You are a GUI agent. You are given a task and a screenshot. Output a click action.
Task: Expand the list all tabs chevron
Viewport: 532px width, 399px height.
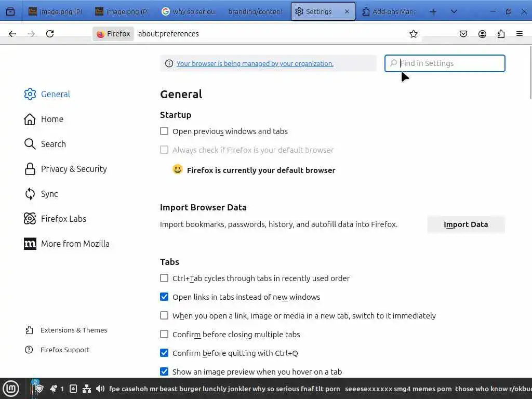pyautogui.click(x=454, y=11)
